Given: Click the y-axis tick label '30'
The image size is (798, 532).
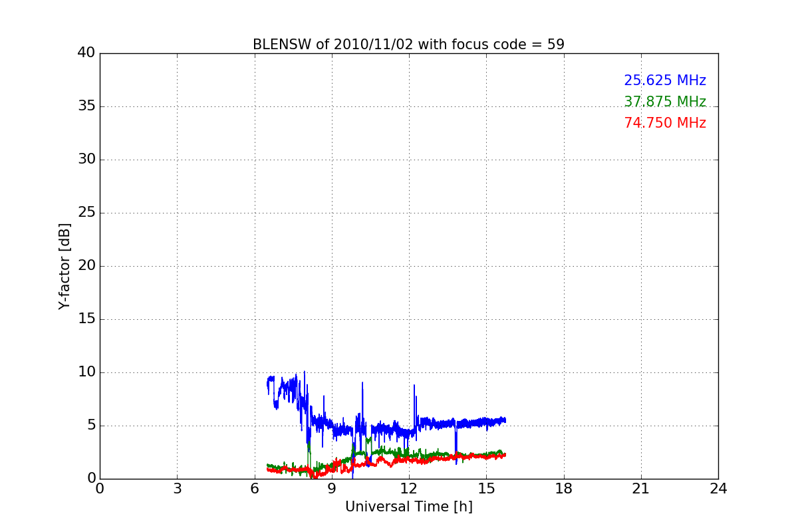Looking at the screenshot, I should 86,160.
